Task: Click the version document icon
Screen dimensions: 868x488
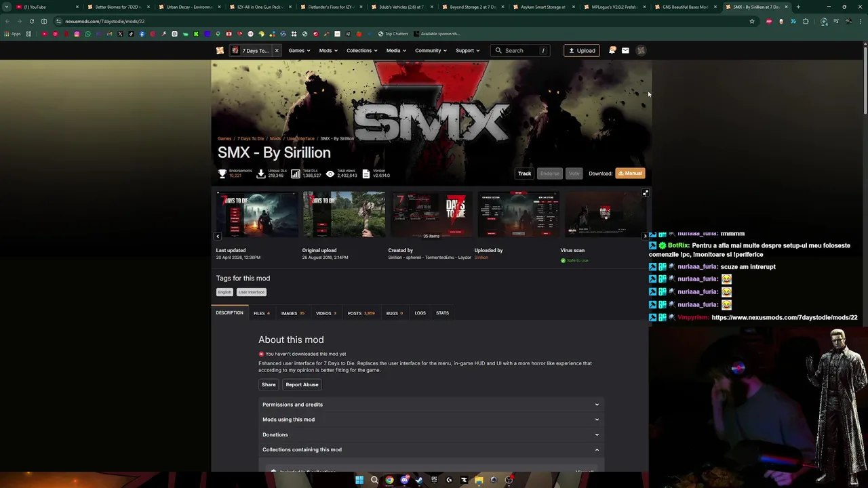Action: pos(366,174)
